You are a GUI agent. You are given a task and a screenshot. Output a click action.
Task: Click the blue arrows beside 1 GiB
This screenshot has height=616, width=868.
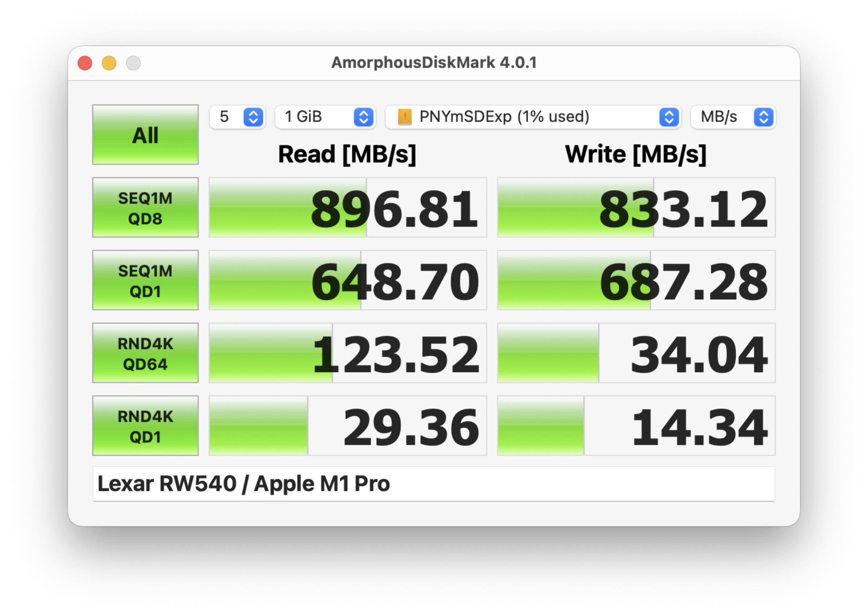click(363, 117)
